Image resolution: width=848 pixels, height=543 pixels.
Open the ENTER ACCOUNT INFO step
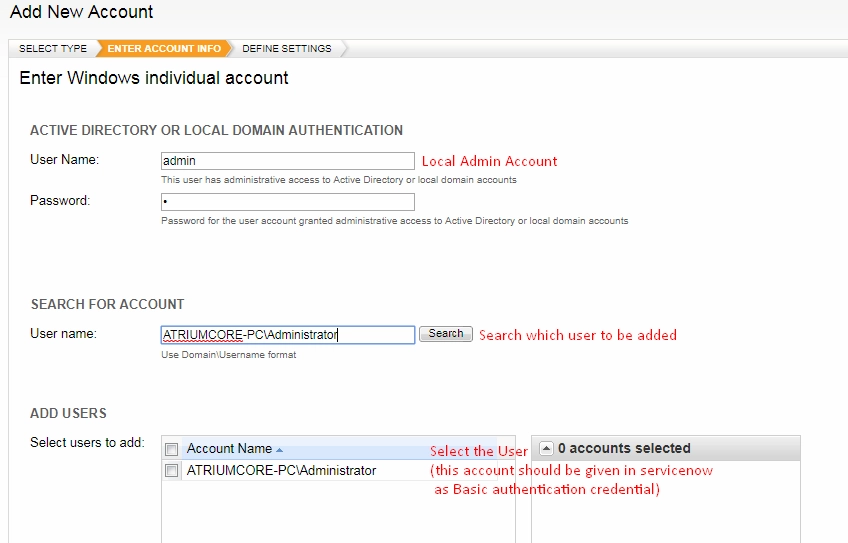pyautogui.click(x=164, y=49)
